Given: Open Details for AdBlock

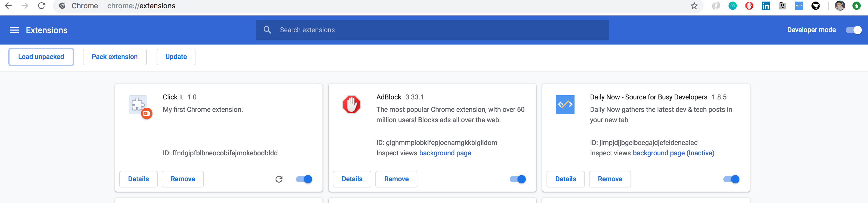Looking at the screenshot, I should click(352, 179).
